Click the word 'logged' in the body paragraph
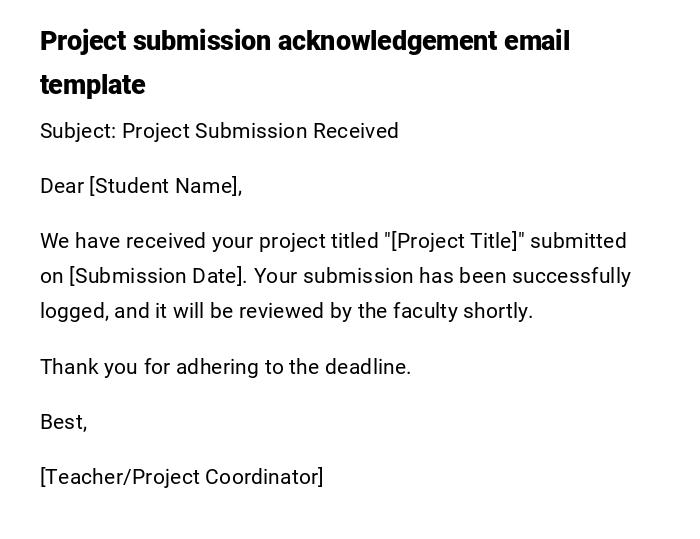The height and width of the screenshot is (539, 700). pyautogui.click(x=73, y=311)
